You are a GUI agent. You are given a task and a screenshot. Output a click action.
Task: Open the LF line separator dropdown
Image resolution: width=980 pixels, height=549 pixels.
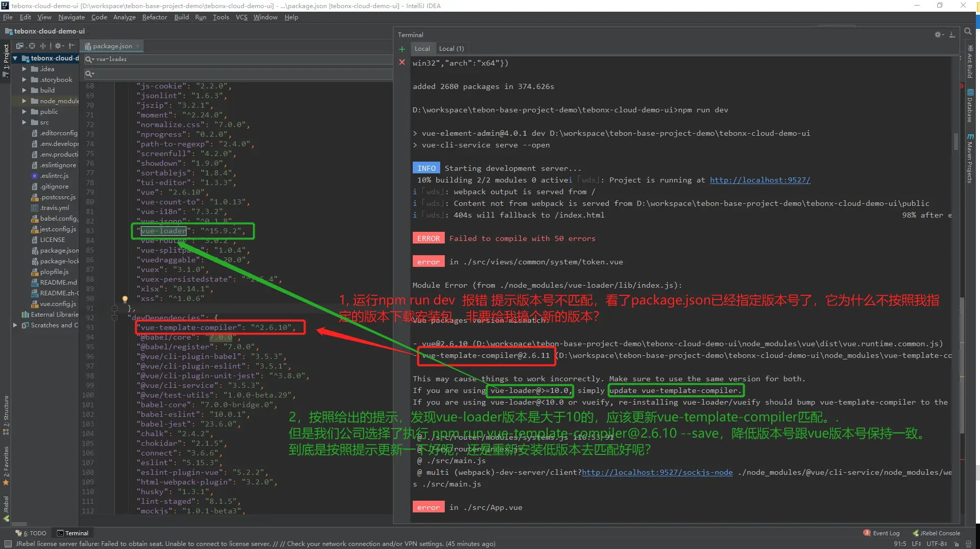point(916,544)
